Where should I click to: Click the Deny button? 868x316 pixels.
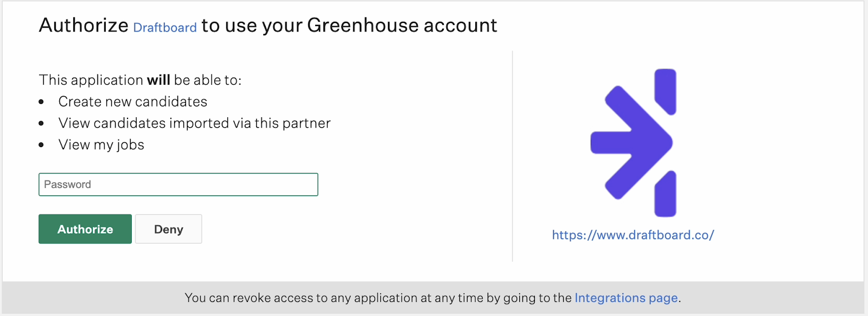pyautogui.click(x=169, y=229)
